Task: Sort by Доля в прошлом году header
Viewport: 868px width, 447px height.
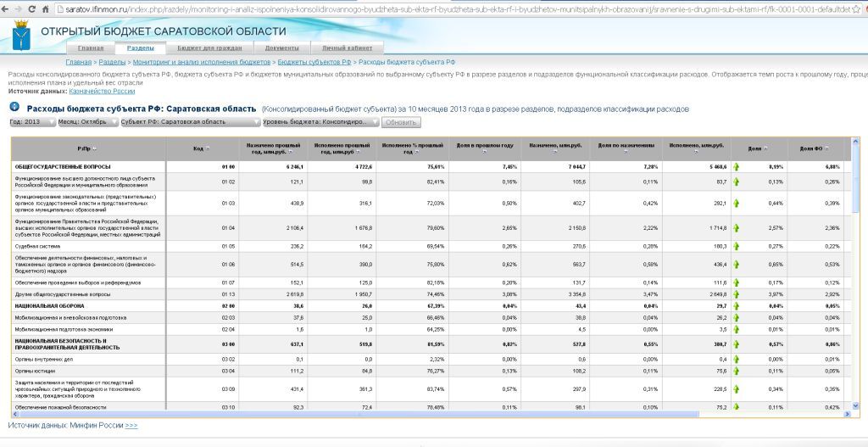Action: click(484, 148)
